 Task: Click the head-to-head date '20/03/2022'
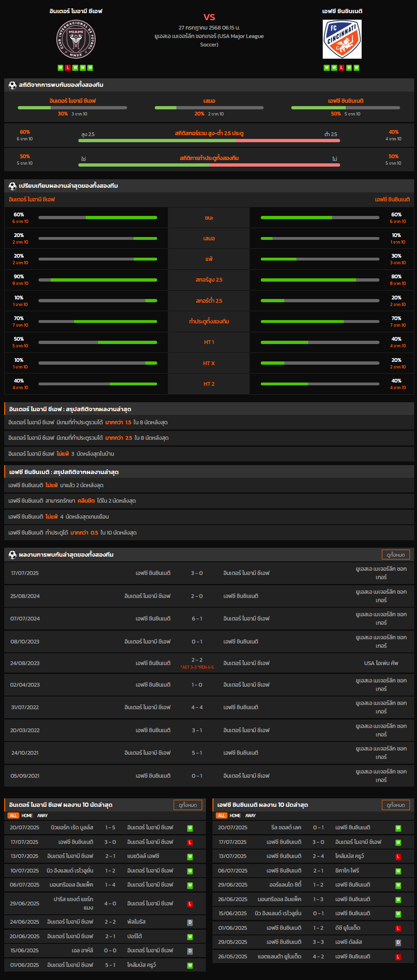(x=25, y=730)
